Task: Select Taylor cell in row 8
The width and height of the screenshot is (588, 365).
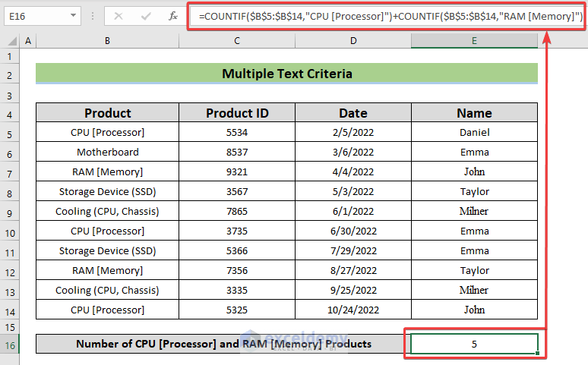Action: tap(474, 191)
